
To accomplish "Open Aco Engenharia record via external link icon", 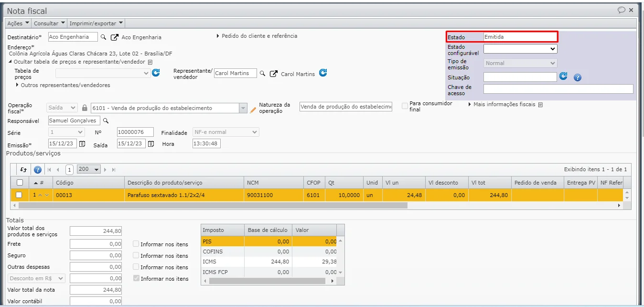I will [x=115, y=37].
